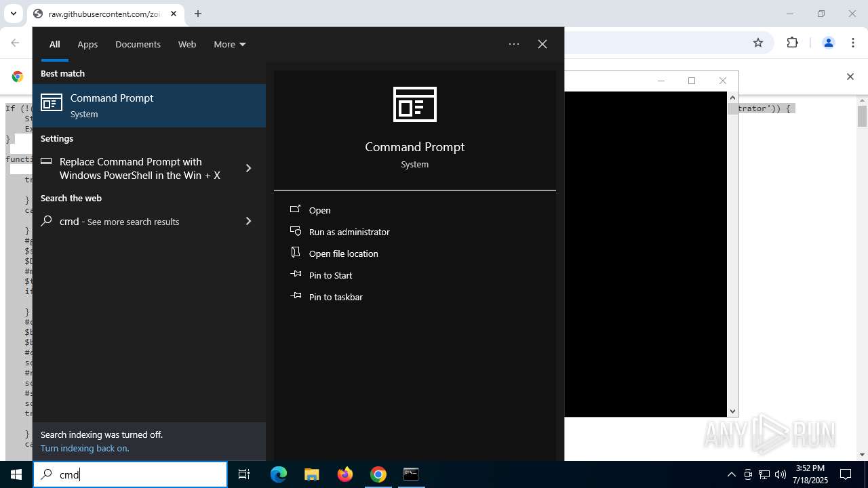The height and width of the screenshot is (488, 868).
Task: Open Chrome extensions puzzle icon
Action: coord(792,43)
